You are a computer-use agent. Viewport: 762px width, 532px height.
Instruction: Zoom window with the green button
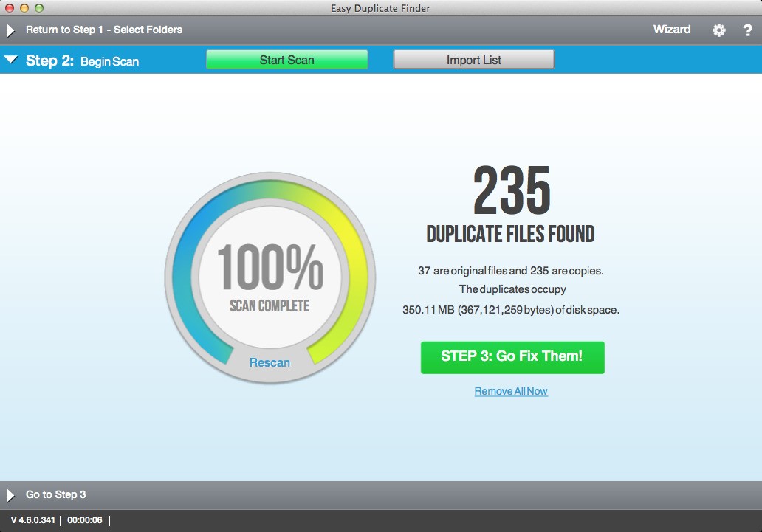coord(39,8)
